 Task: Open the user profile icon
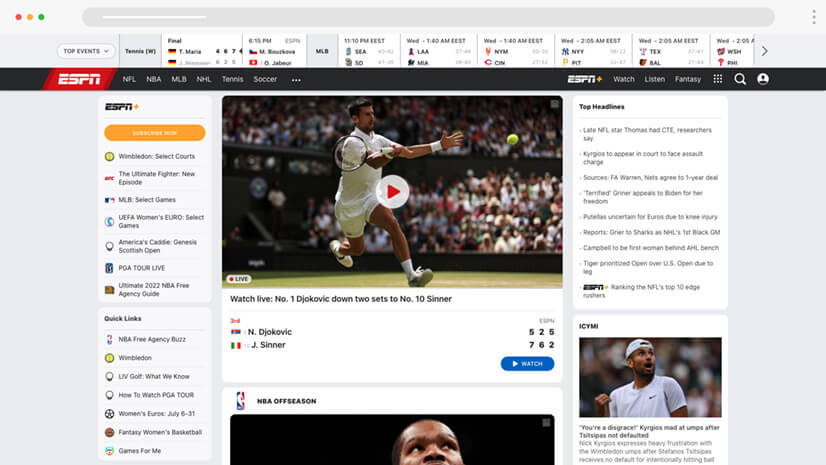point(763,79)
